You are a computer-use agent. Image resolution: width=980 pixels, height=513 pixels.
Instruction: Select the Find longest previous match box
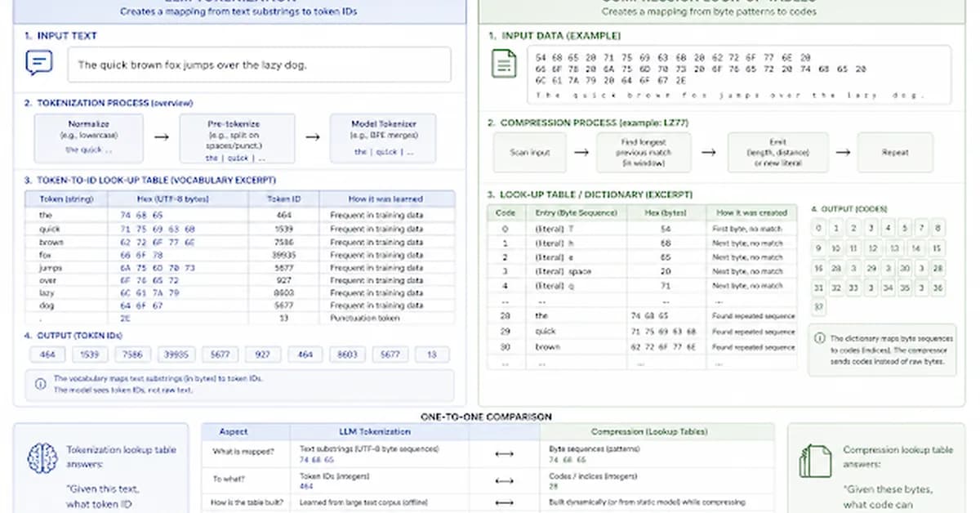coord(644,152)
